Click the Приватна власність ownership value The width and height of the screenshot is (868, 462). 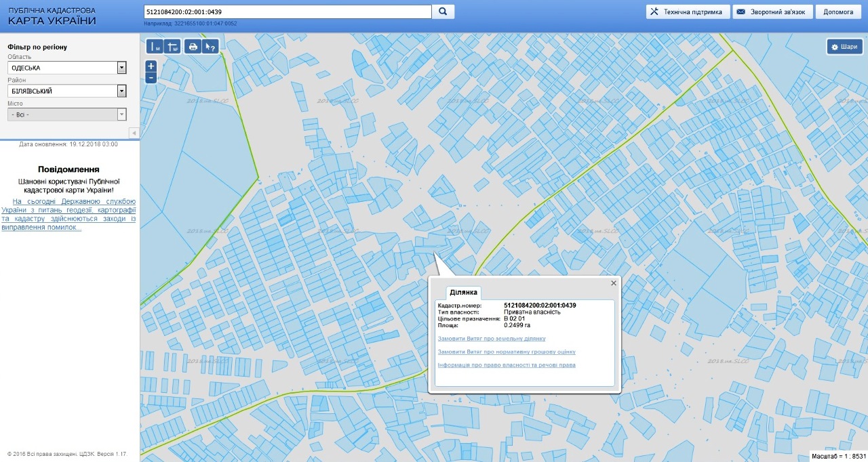[532, 312]
